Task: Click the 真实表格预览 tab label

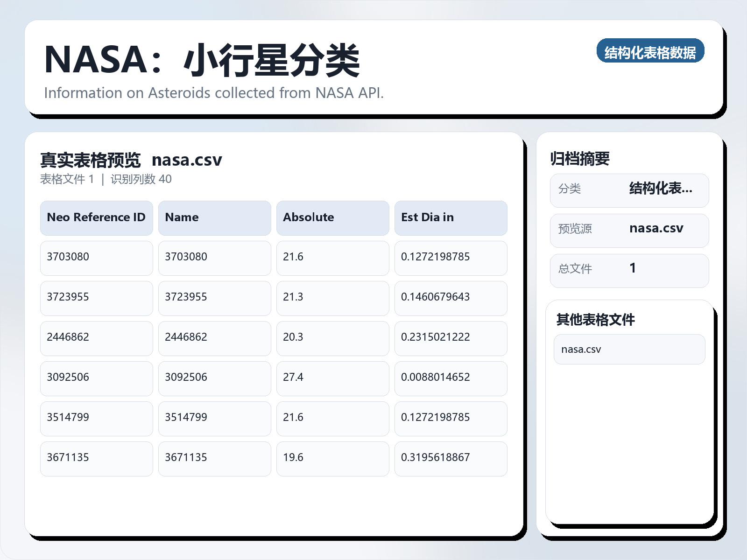Action: click(91, 160)
